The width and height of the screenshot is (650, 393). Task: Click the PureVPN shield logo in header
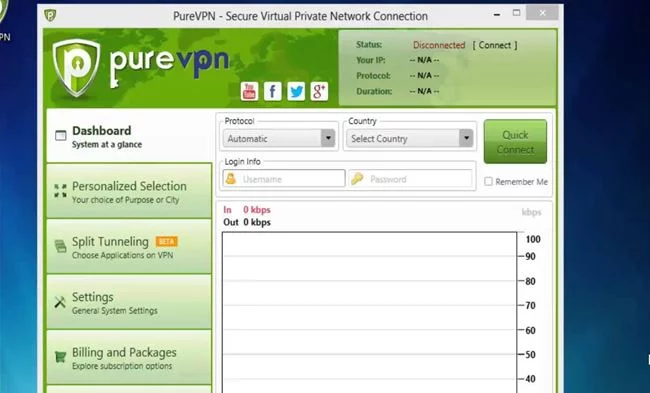pyautogui.click(x=76, y=68)
